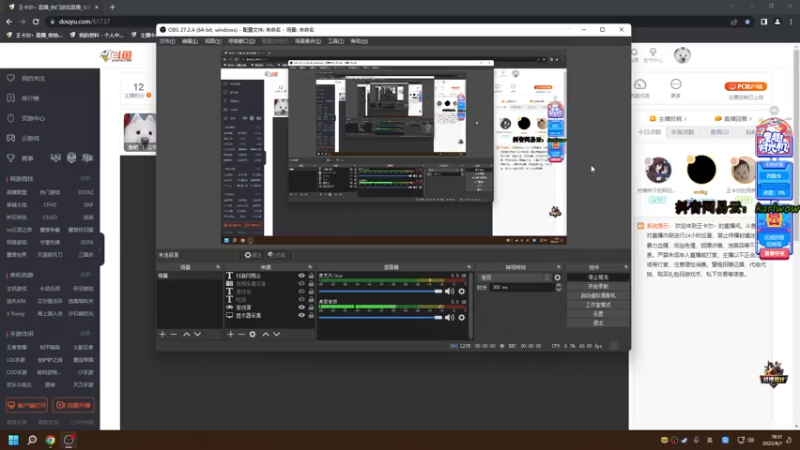Open OBS from the Windows taskbar
800x450 pixels.
tap(69, 440)
